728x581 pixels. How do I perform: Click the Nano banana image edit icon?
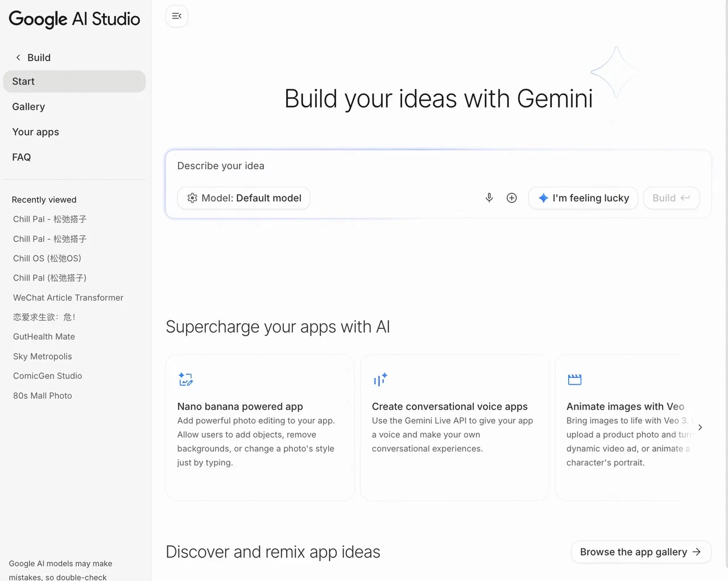click(186, 380)
